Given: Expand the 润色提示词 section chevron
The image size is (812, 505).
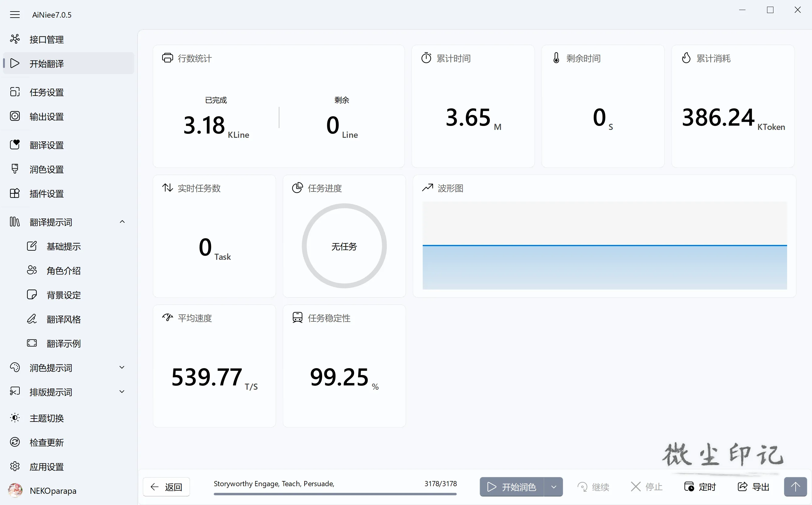Looking at the screenshot, I should (x=122, y=368).
